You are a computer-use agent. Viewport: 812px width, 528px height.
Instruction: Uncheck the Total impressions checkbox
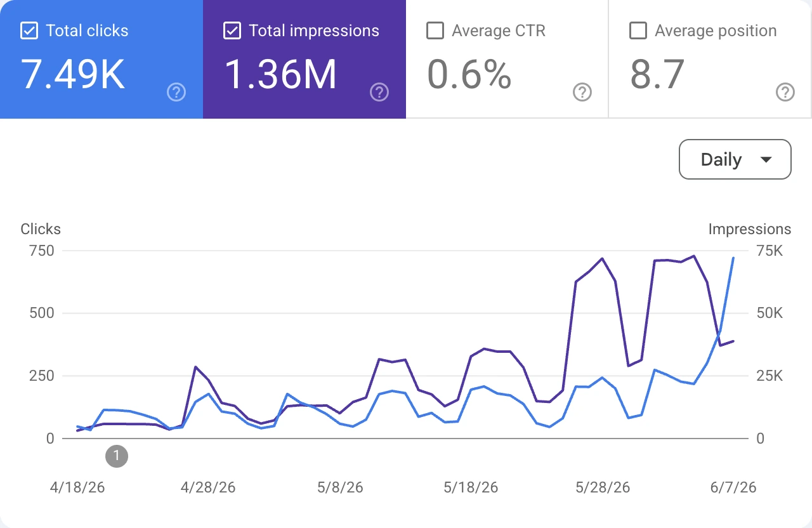tap(232, 30)
